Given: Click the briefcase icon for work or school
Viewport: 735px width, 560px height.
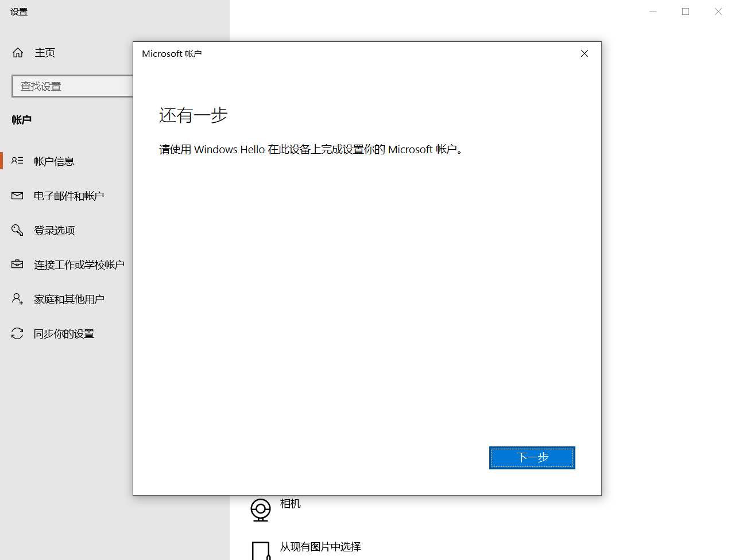Looking at the screenshot, I should 17,265.
